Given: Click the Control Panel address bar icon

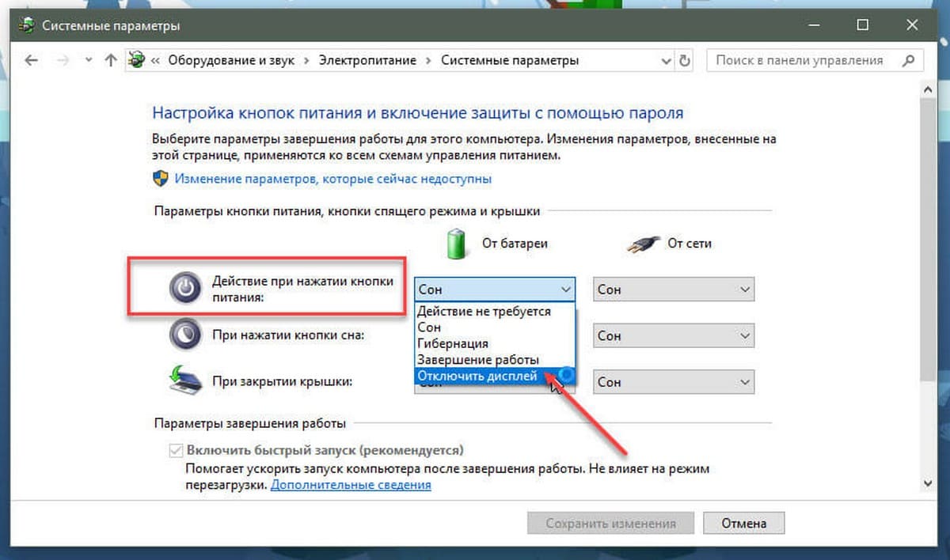Looking at the screenshot, I should [138, 60].
